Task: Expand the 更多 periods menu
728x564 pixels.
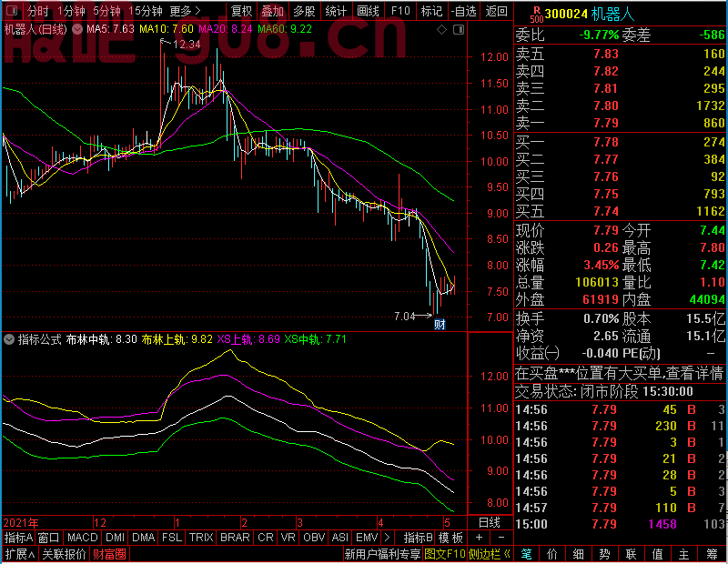Action: (185, 10)
